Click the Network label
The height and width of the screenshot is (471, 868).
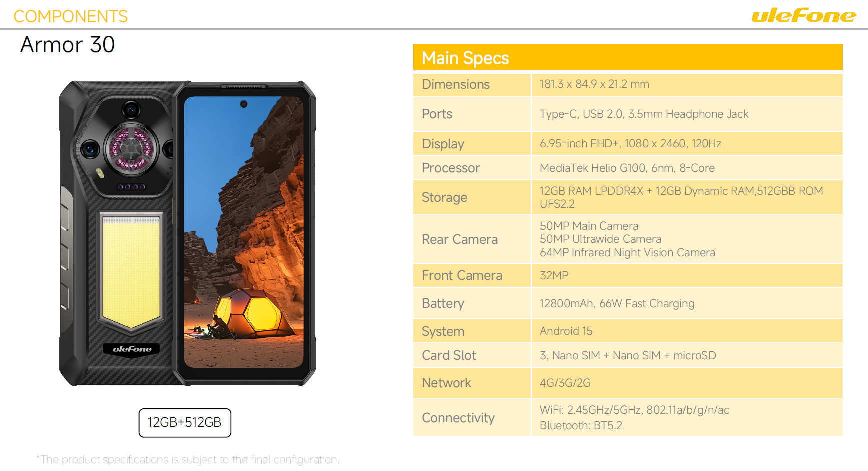click(x=446, y=383)
